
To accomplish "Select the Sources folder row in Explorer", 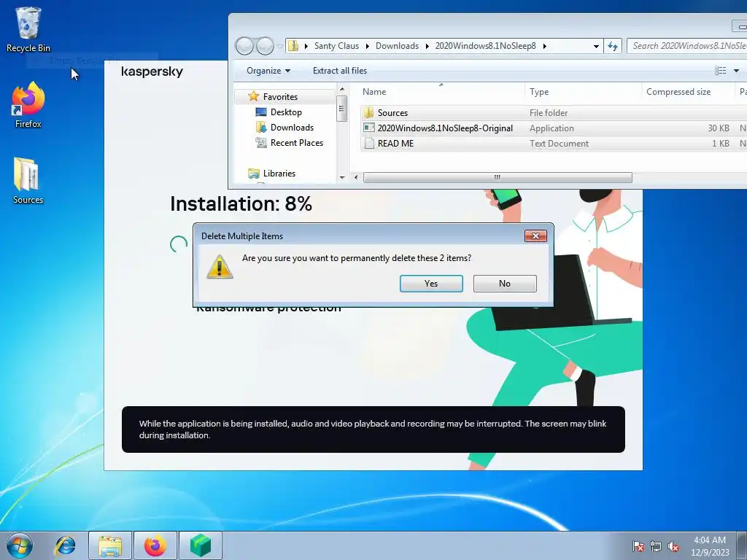I will (x=553, y=113).
